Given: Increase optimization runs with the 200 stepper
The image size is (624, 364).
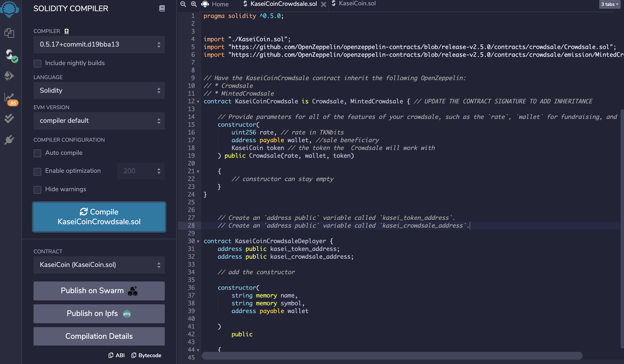Looking at the screenshot, I should (x=159, y=169).
